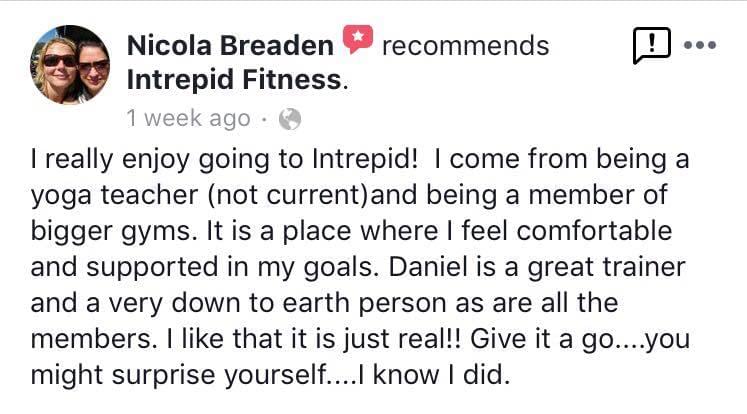Viewport: 747px width, 414px height.
Task: Click the separator dot beside the timestamp
Action: coord(264,119)
